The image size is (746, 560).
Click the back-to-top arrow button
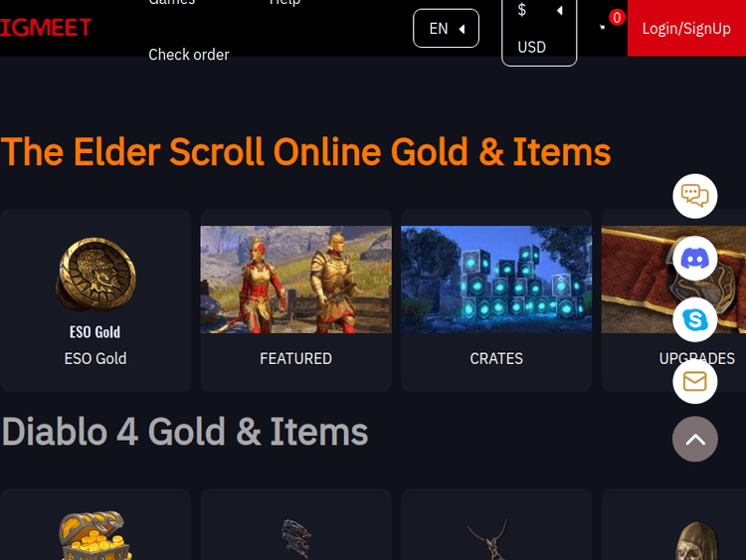tap(694, 440)
